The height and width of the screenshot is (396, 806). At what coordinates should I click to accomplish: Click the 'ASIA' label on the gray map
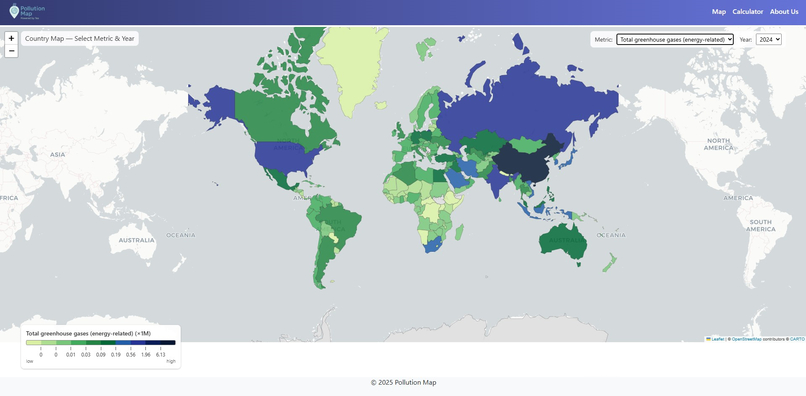point(58,154)
